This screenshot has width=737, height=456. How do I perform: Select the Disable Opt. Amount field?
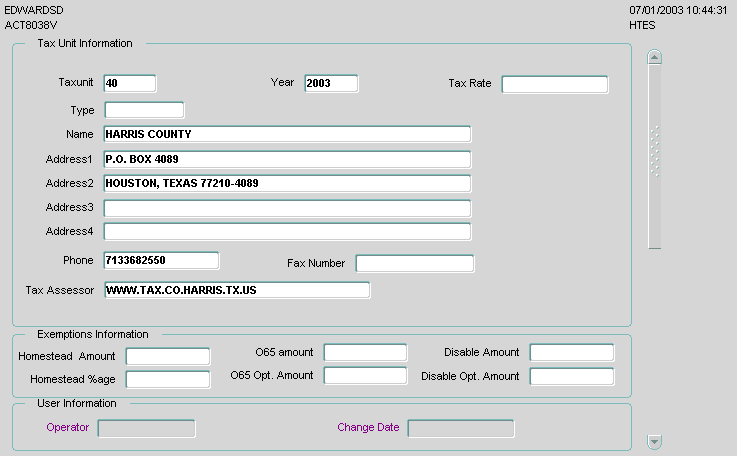572,377
